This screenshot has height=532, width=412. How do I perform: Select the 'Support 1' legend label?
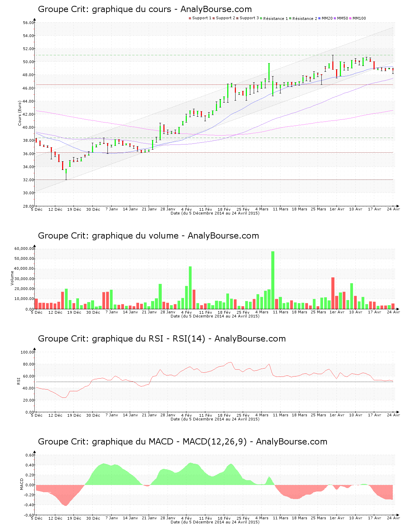coord(202,18)
